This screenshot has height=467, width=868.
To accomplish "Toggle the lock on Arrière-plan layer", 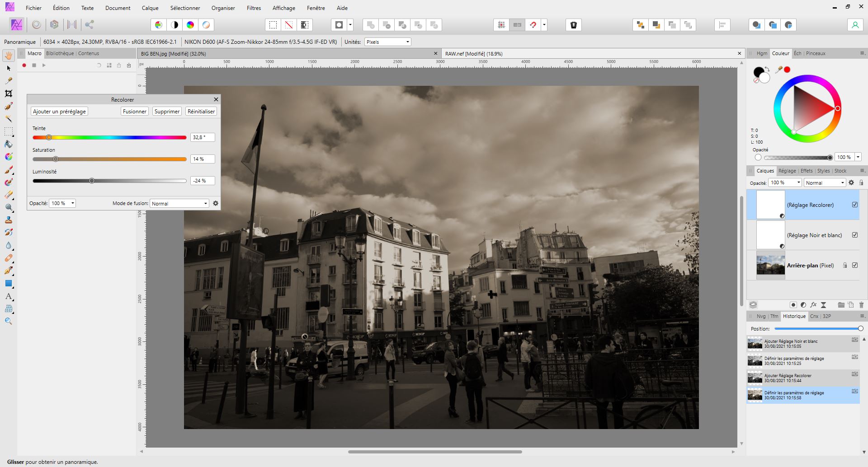I will click(x=845, y=265).
